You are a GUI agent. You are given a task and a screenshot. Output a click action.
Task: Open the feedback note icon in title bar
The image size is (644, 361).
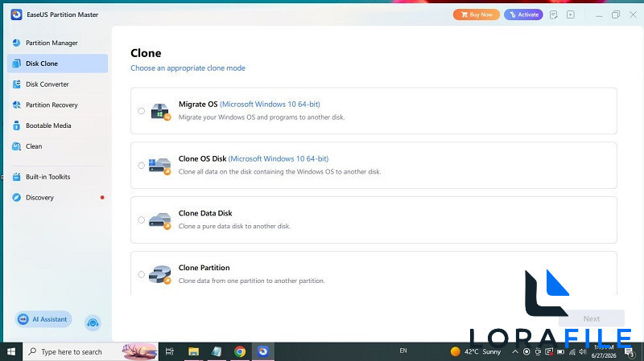click(x=554, y=14)
